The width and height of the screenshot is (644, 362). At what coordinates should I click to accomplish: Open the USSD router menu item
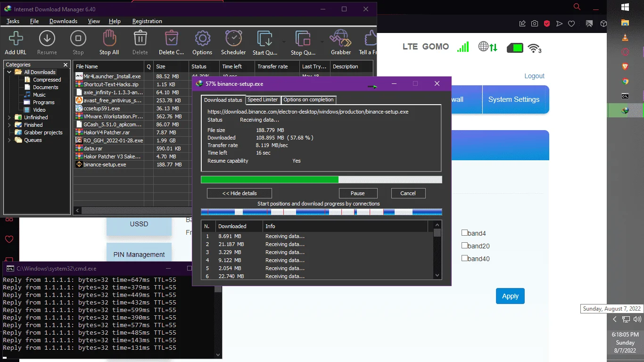point(139,225)
